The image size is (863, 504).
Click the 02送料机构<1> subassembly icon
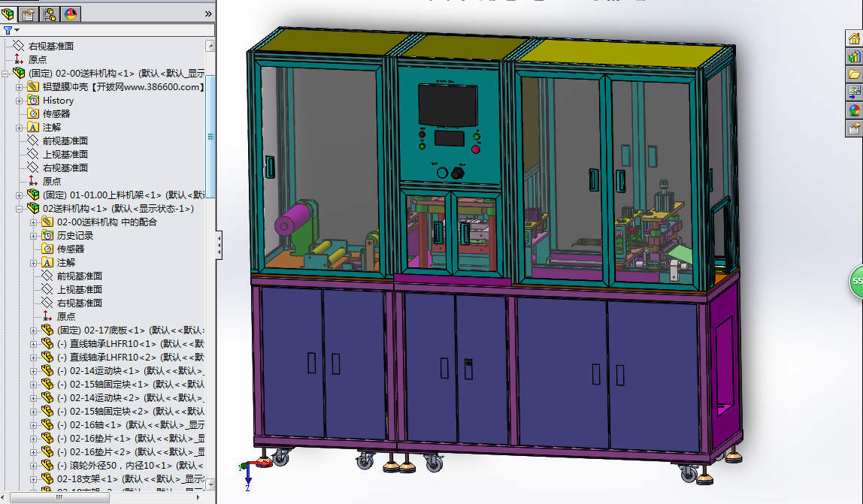coord(33,209)
